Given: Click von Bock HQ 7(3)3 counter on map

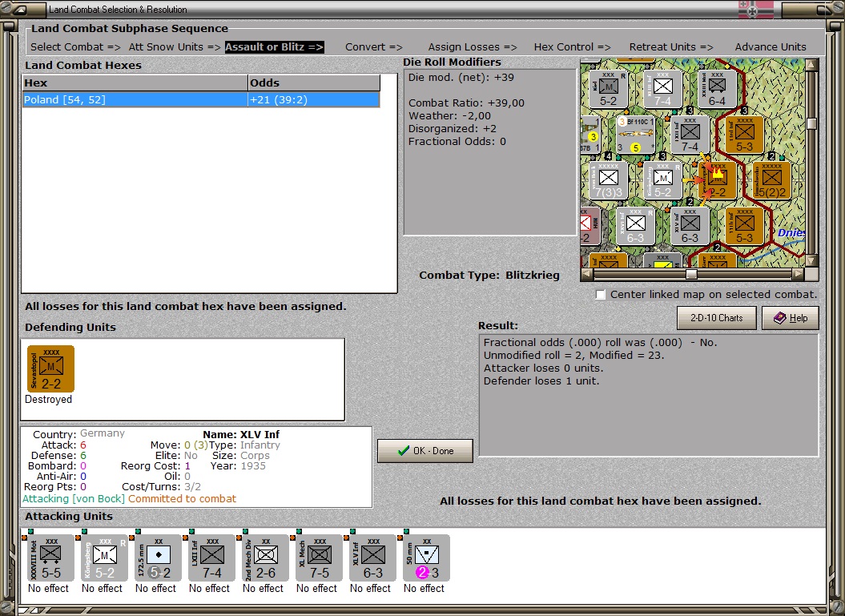Looking at the screenshot, I should coord(608,180).
